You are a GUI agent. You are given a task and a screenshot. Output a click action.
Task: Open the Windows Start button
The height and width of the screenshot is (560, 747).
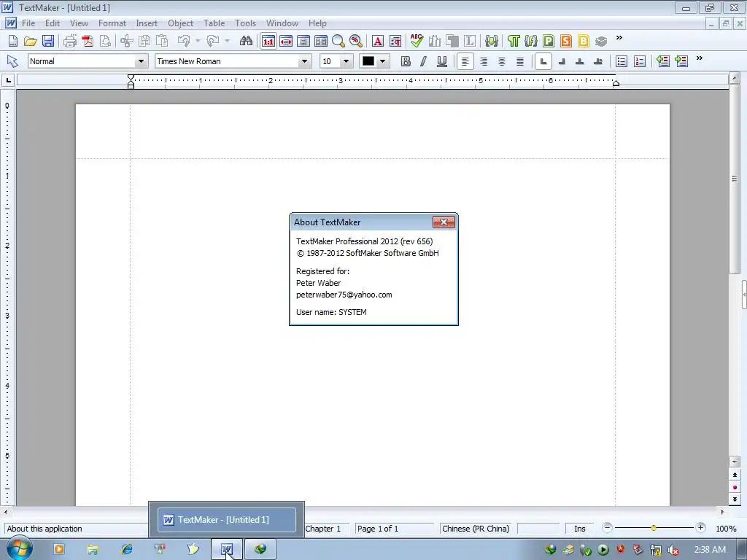(x=19, y=548)
